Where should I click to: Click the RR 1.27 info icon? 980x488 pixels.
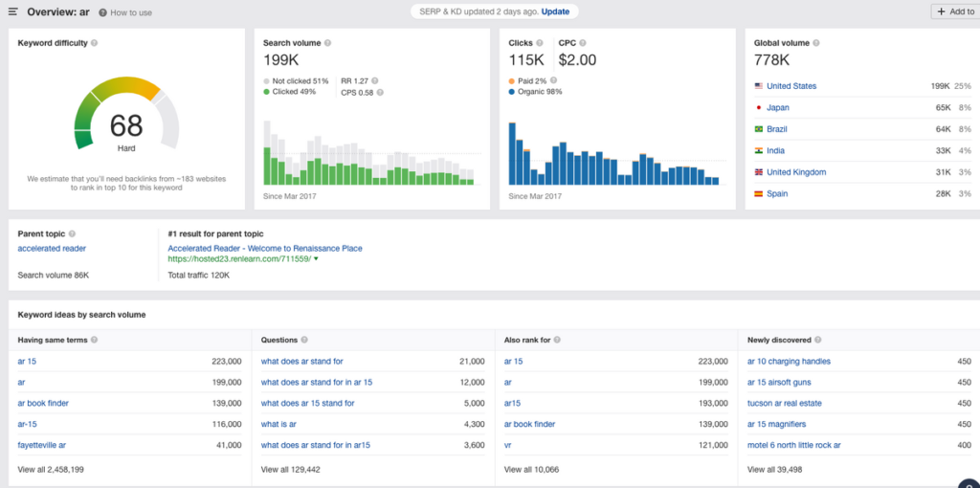(x=375, y=80)
